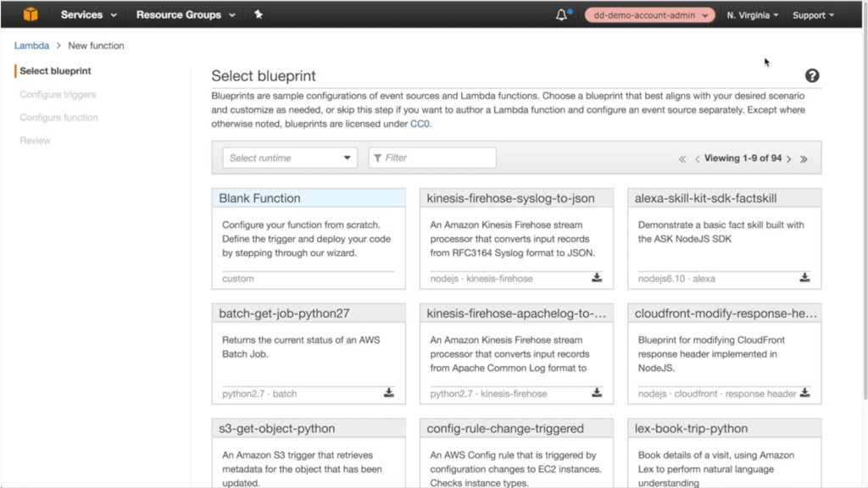The height and width of the screenshot is (488, 868).
Task: Download the alexa-skill-kit-sdk-factskill blueprint
Action: (x=805, y=277)
